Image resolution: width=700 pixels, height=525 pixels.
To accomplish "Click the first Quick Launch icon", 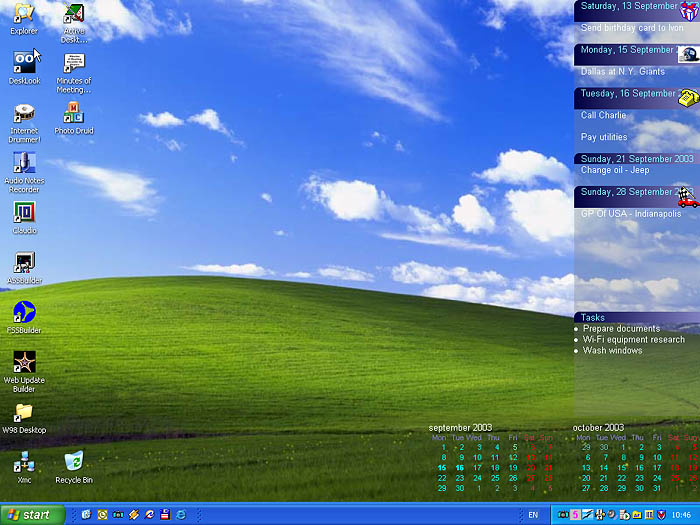I will (87, 515).
